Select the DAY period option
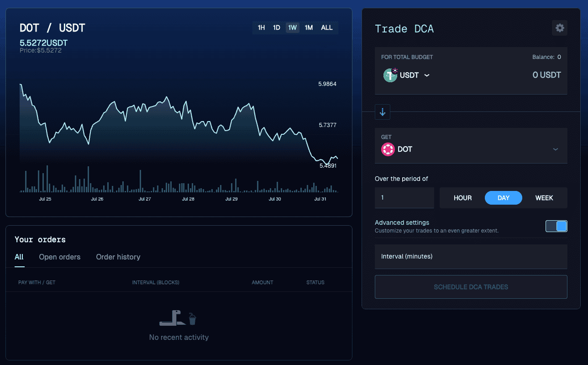Viewport: 588px width, 365px height. [504, 198]
